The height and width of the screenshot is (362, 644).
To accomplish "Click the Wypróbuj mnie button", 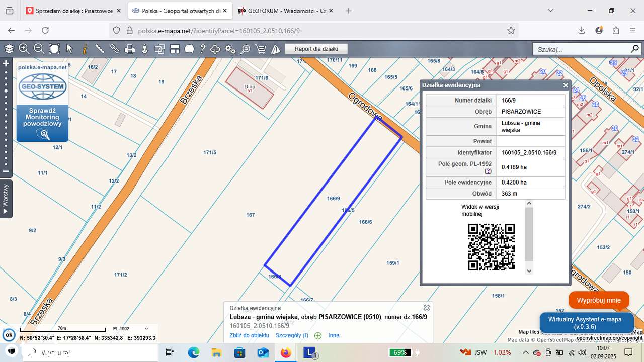I will click(x=599, y=300).
